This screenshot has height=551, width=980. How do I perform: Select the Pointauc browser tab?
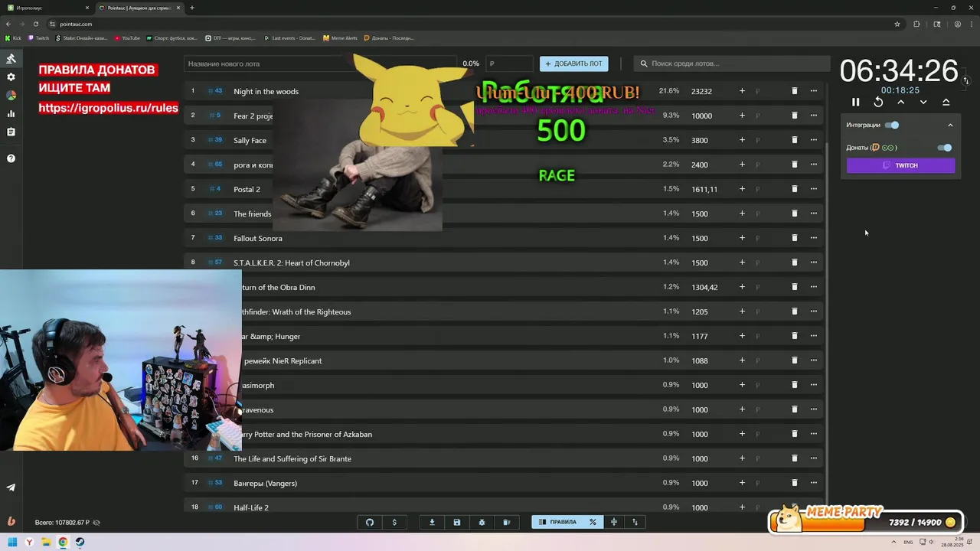point(139,8)
